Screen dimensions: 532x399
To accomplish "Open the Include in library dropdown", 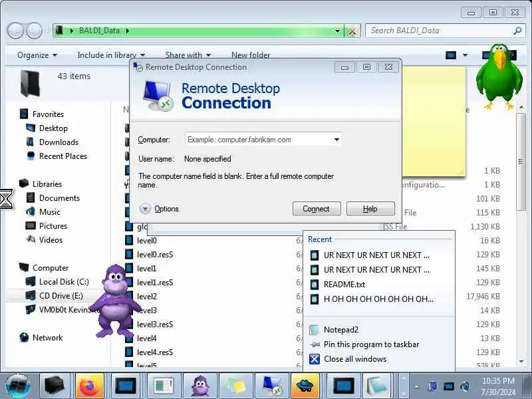I will (x=111, y=55).
